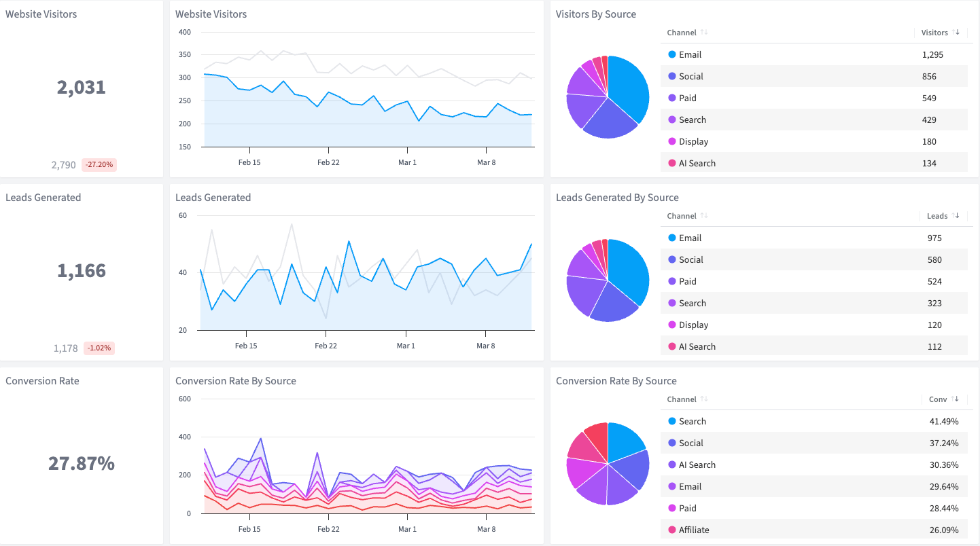The height and width of the screenshot is (546, 980).
Task: Click Email label in the 29.64% row
Action: pyautogui.click(x=690, y=486)
